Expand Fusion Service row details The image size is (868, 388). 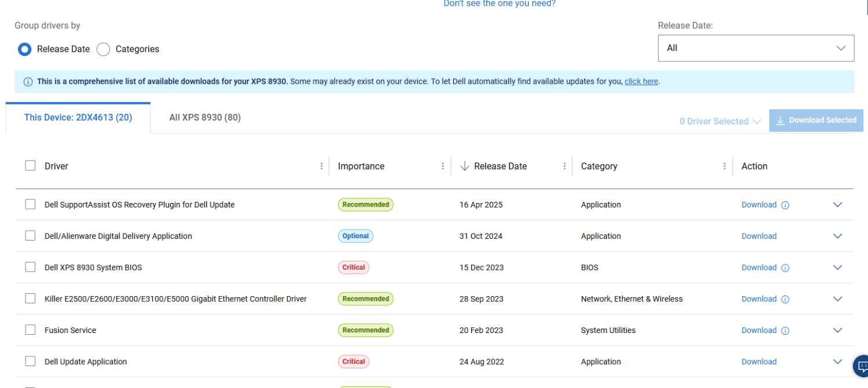pyautogui.click(x=837, y=330)
